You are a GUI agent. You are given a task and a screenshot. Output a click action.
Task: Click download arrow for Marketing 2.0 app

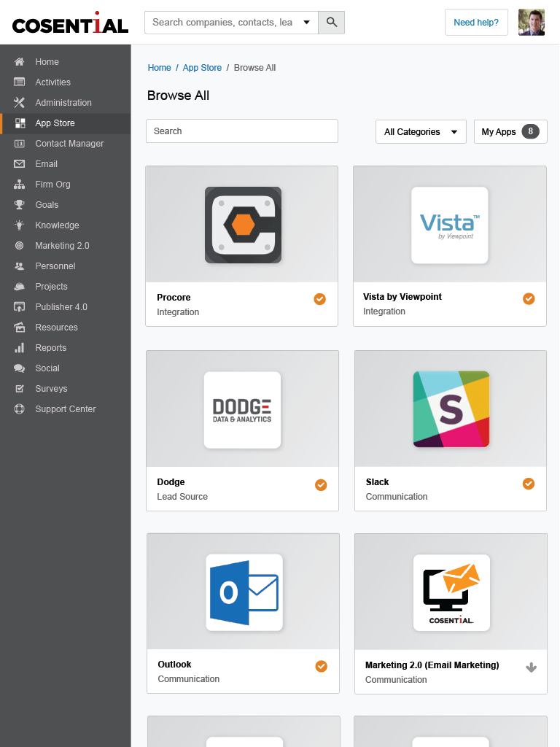(x=531, y=667)
